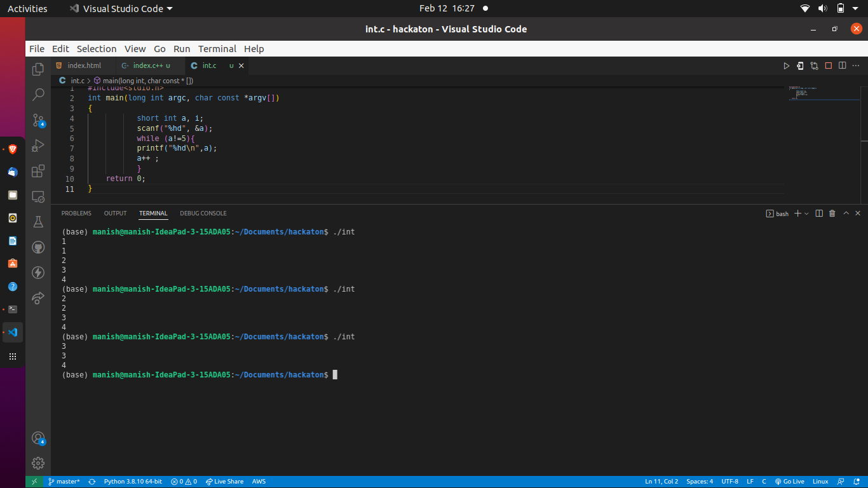Open the terminal launch profile dropdown arrow
Viewport: 868px width, 488px height.
point(806,213)
